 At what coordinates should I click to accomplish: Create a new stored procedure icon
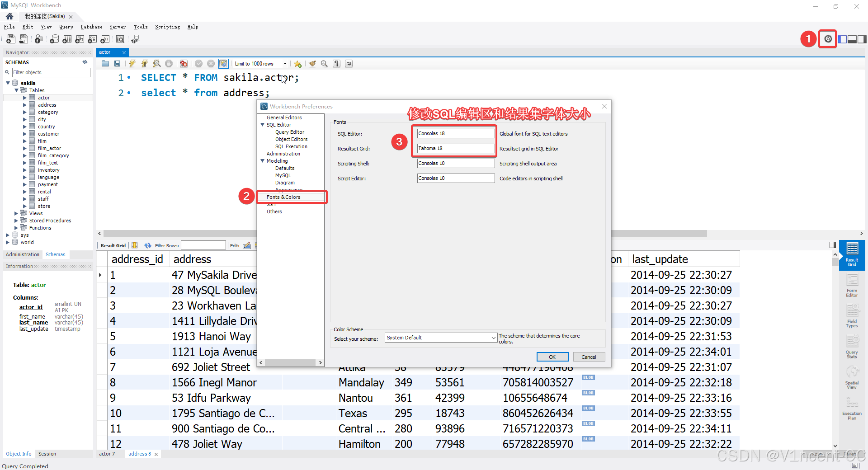(x=92, y=39)
